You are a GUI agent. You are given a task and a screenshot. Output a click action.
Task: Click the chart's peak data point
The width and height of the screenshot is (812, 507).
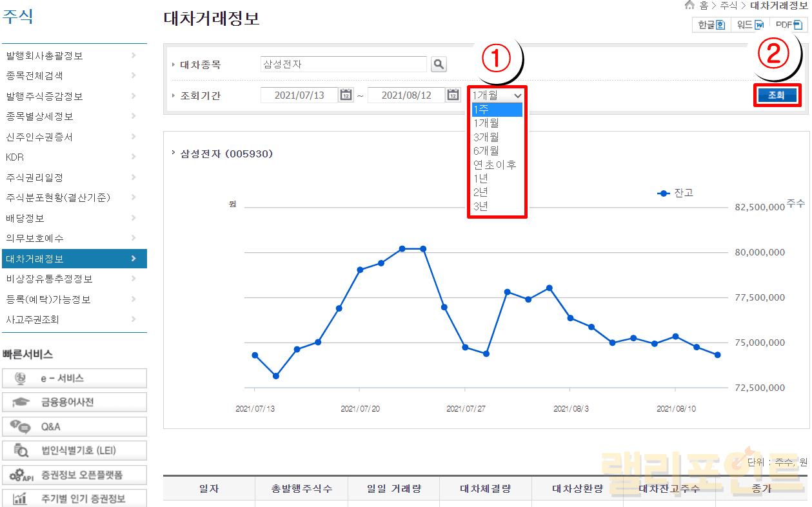click(x=402, y=248)
